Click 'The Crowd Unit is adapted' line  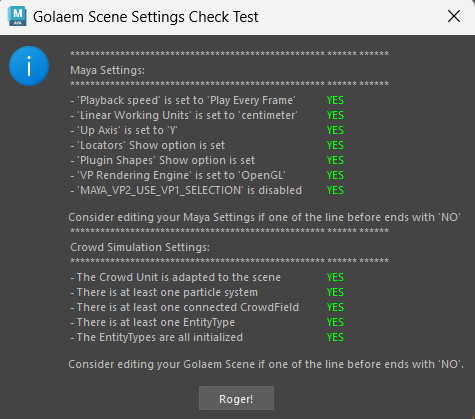pos(176,277)
